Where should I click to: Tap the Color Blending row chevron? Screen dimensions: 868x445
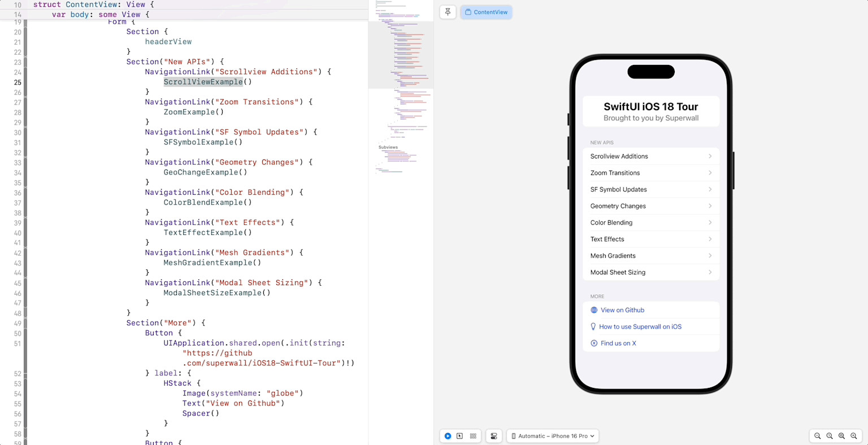click(710, 223)
